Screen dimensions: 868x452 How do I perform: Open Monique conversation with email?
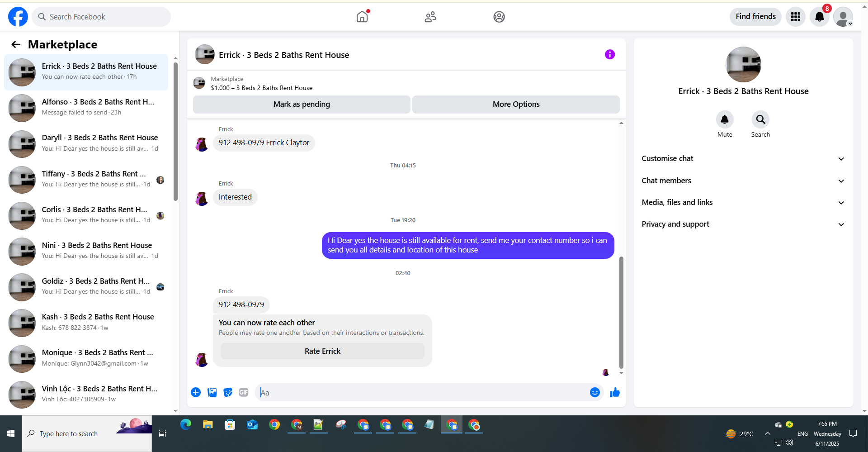point(86,358)
